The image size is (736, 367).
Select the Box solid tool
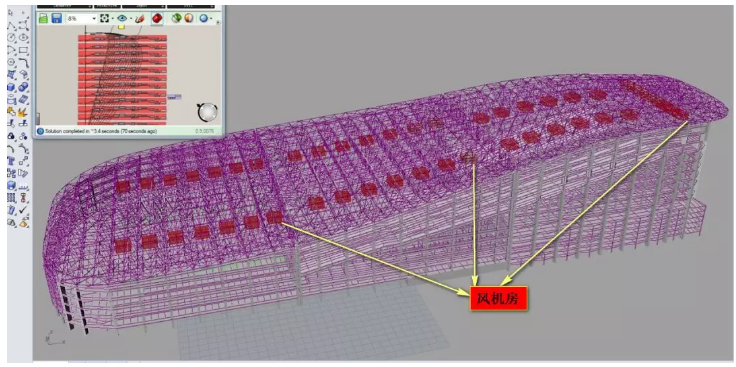(11, 87)
